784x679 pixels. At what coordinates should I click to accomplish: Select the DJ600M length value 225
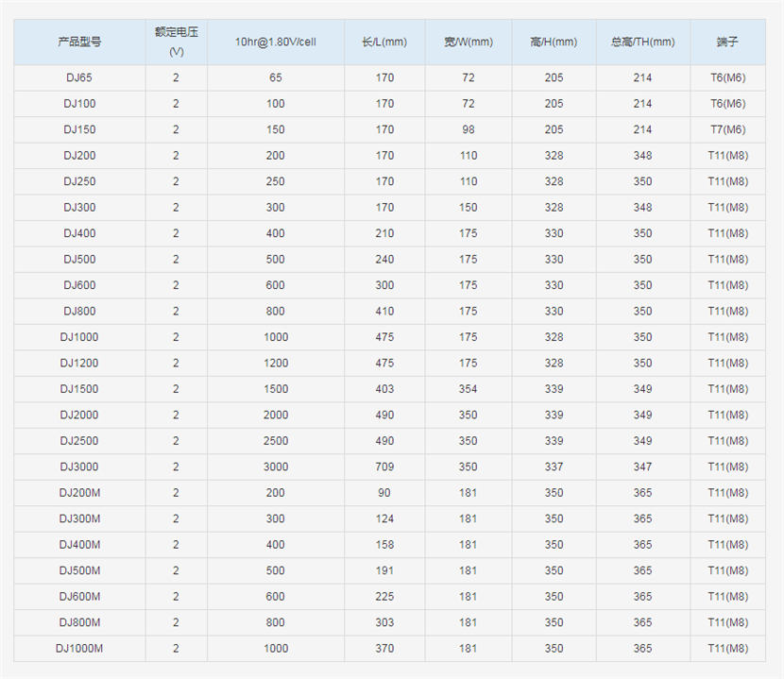384,597
